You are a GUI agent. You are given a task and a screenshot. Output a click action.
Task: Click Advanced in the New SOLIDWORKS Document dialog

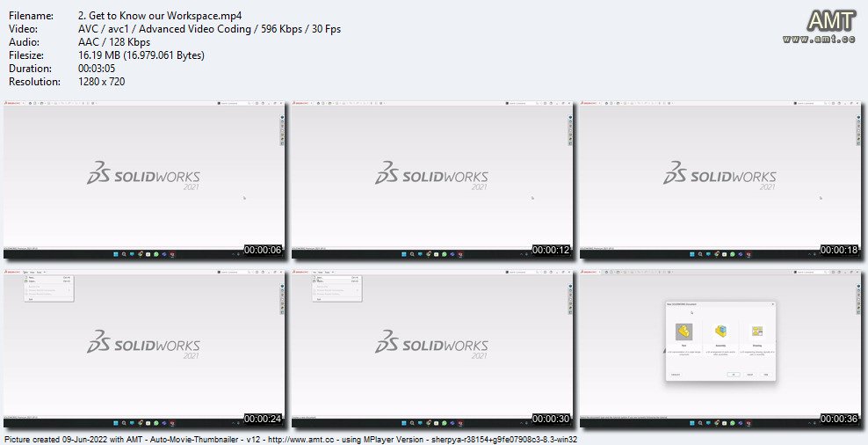tap(676, 375)
